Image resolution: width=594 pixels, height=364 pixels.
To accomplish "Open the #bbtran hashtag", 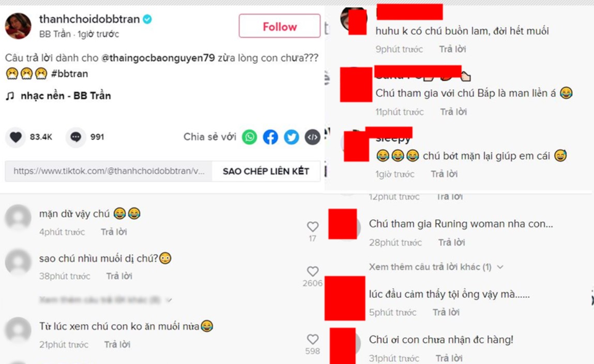I will pos(69,73).
